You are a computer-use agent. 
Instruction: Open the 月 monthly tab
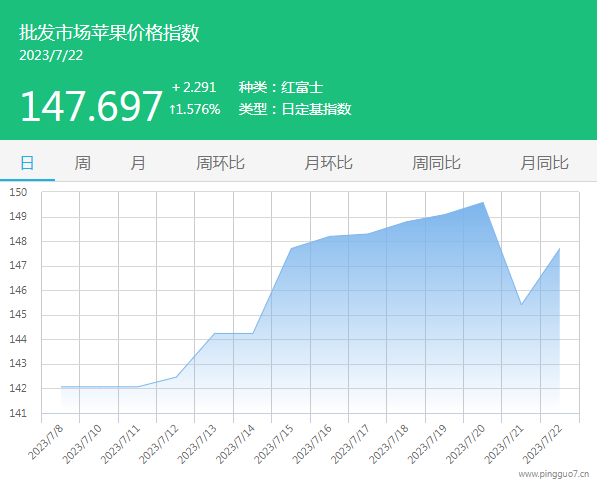point(138,163)
